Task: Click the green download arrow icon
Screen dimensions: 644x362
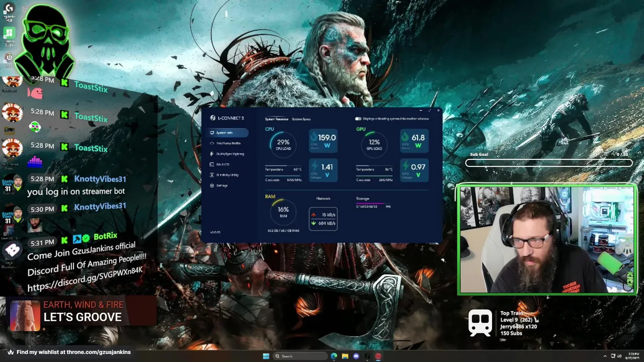Action: coord(313,223)
